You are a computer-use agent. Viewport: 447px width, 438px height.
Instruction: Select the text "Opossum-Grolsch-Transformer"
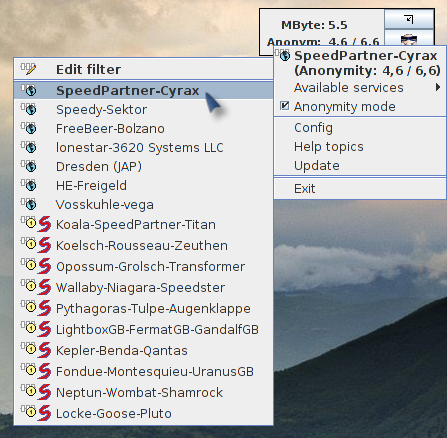point(150,267)
